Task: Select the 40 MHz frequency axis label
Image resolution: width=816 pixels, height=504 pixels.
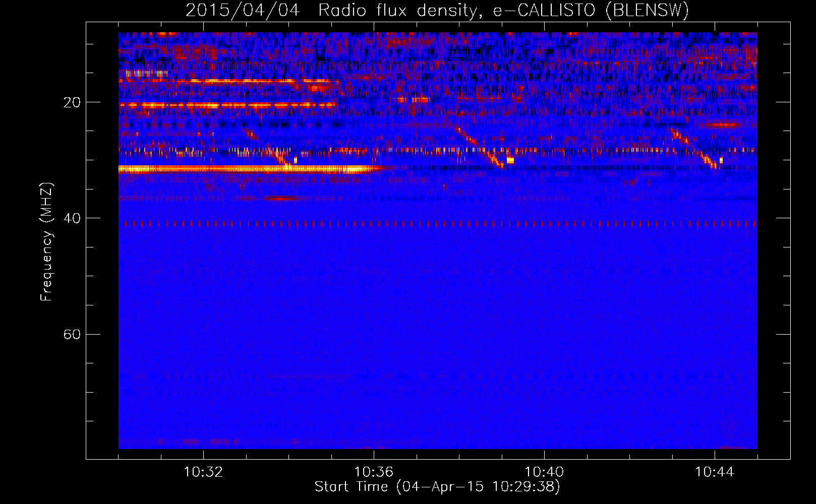Action: 72,218
